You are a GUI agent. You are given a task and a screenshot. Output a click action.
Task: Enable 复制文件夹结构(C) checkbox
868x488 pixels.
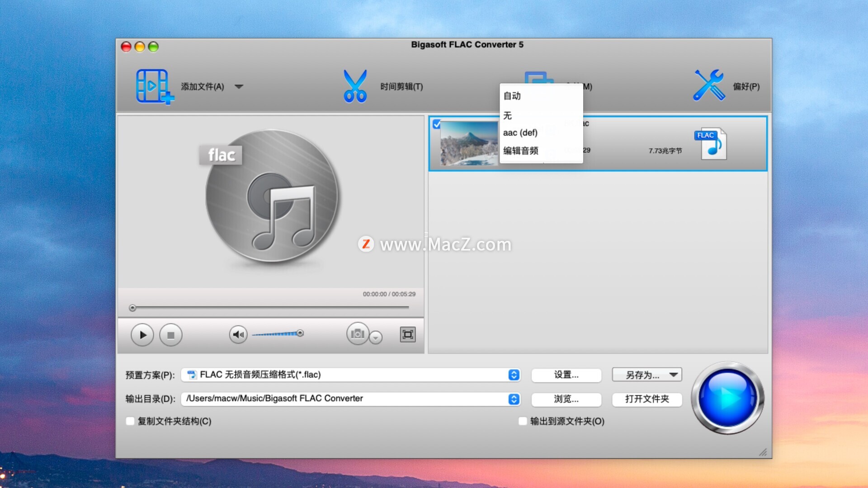tap(130, 421)
